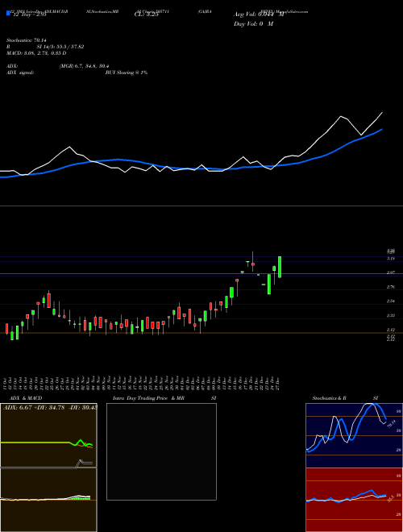Open the empty Intra Day chart box
The height and width of the screenshot is (532, 403).
tap(161, 451)
